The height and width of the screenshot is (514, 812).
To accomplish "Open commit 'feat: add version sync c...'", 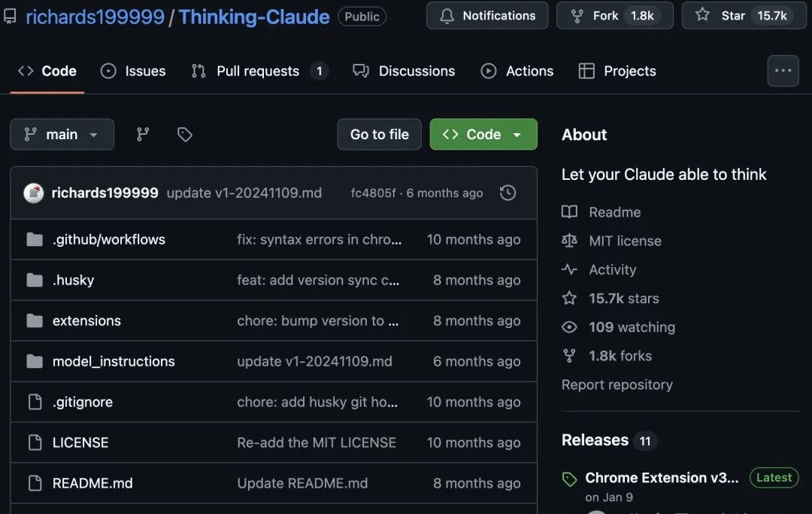I will (x=318, y=280).
